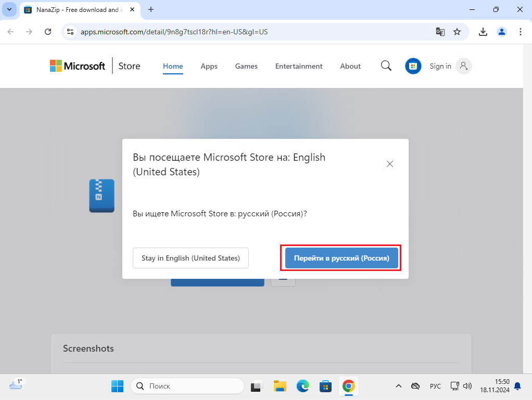Open the clock and date 15:50
The width and height of the screenshot is (532, 400).
pos(495,386)
